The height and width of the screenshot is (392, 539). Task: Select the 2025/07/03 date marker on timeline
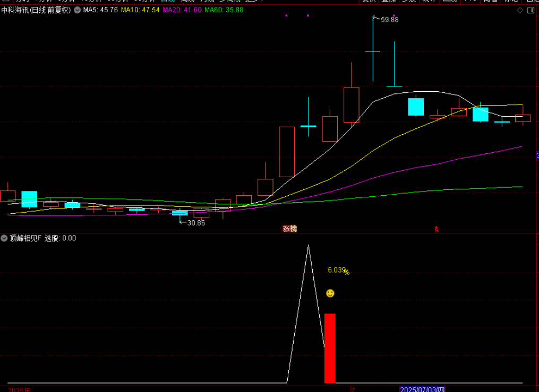422,389
